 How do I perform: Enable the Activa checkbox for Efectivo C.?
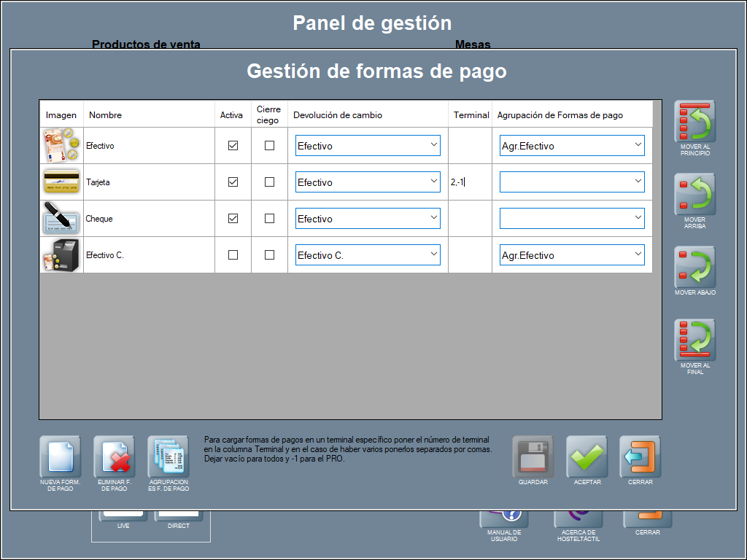233,255
